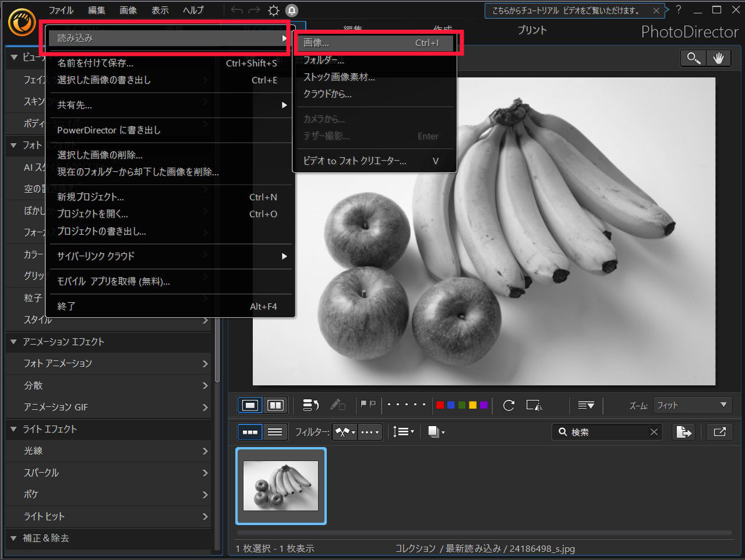Open the ヘルプ menu

[x=193, y=10]
